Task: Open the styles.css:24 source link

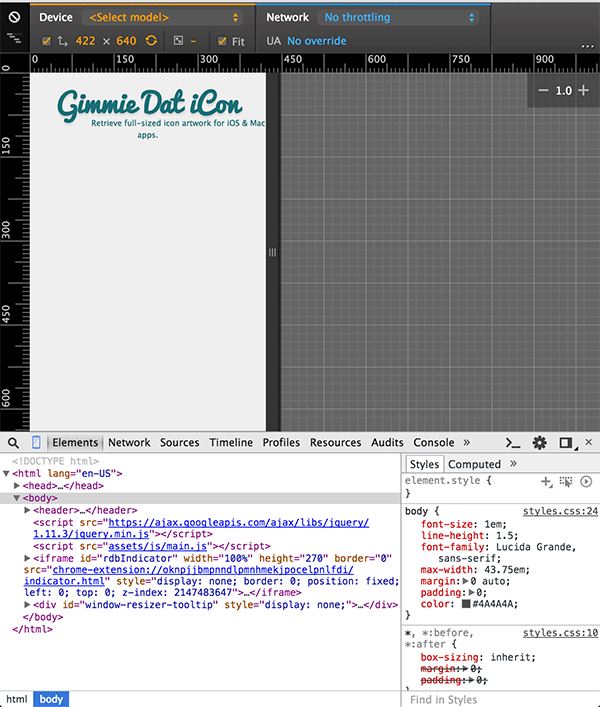Action: click(560, 511)
